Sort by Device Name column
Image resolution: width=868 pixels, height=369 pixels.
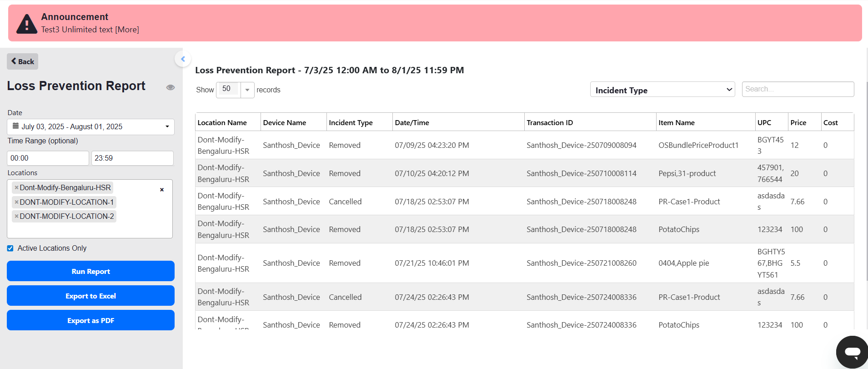click(x=293, y=122)
